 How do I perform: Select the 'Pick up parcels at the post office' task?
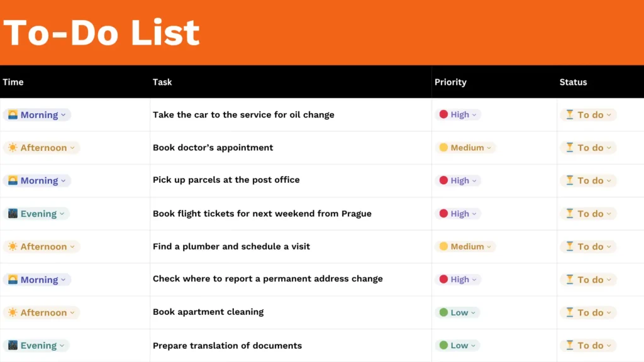click(x=226, y=180)
